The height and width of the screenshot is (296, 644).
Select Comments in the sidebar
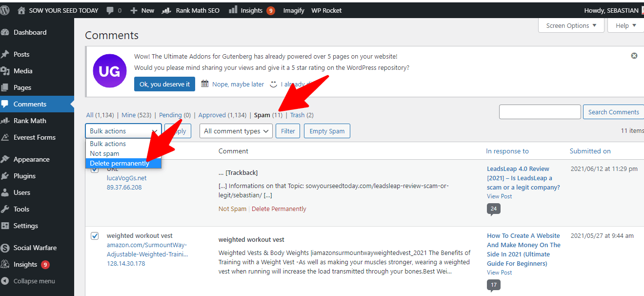coord(37,104)
